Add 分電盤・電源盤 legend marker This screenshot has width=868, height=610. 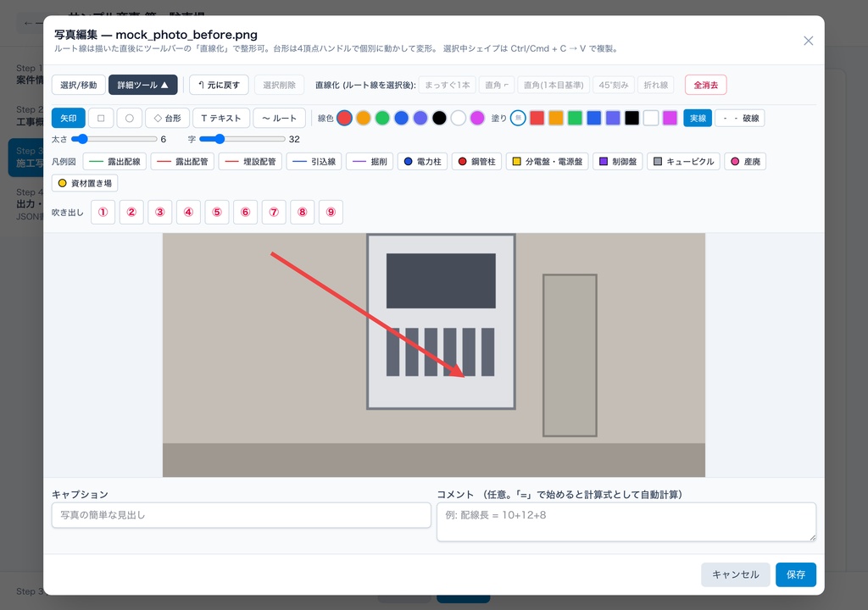[548, 162]
